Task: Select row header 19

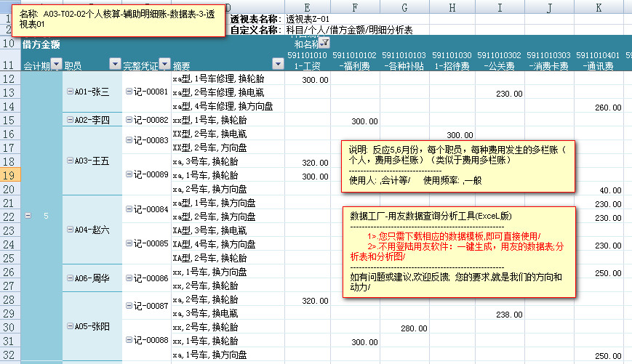Action: 10,175
